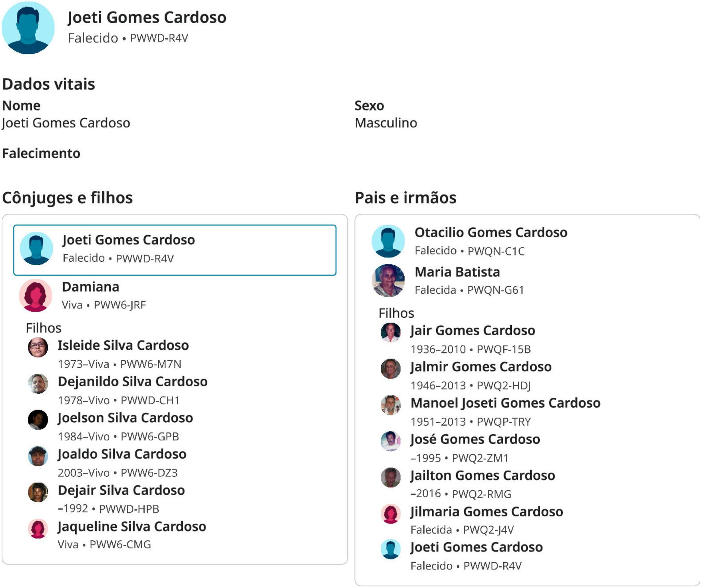This screenshot has width=701, height=588.
Task: Click Isleide Silva Cardoso's photo thumbnail
Action: 38,347
